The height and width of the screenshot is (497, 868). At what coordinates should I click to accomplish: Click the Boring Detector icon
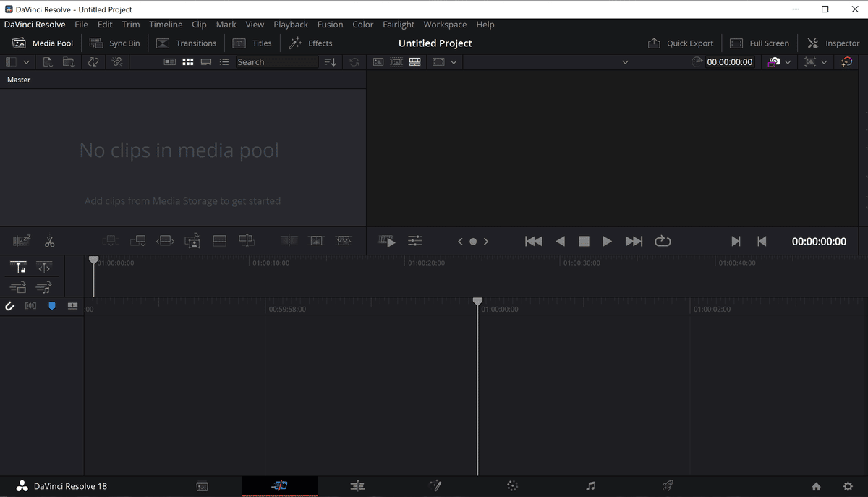click(22, 242)
